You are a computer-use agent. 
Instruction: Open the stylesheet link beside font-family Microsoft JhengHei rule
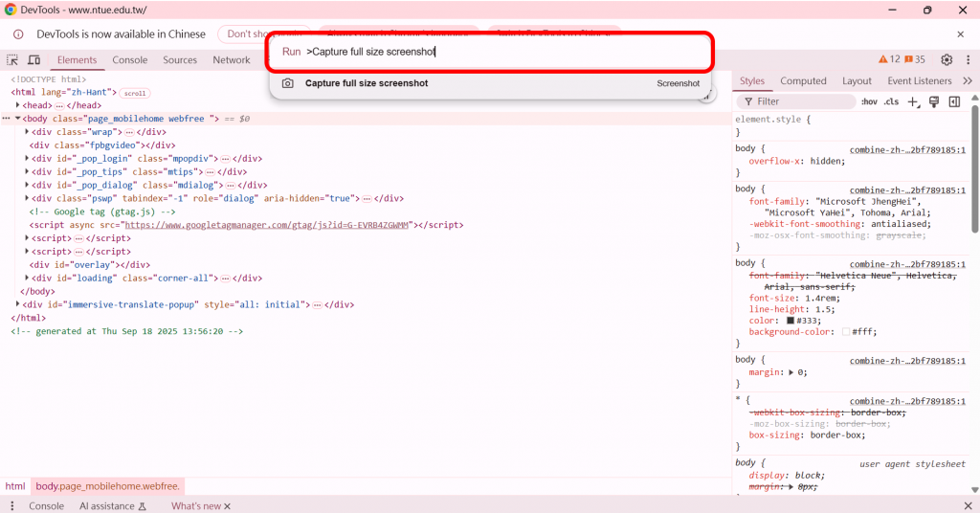pyautogui.click(x=907, y=190)
